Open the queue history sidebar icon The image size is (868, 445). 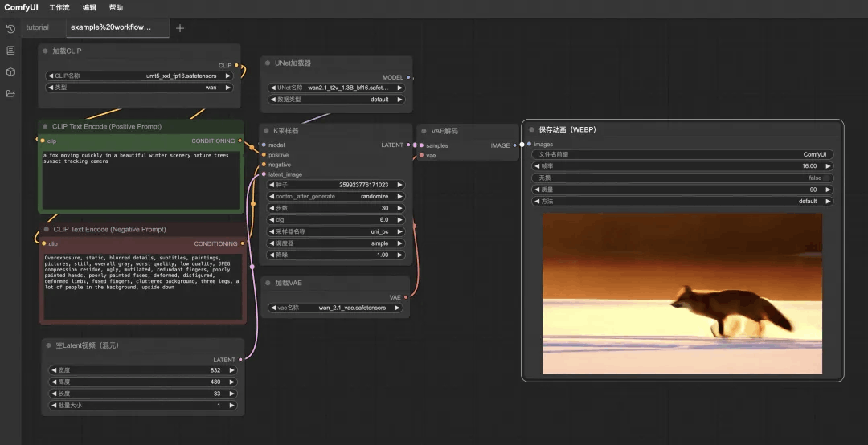10,29
